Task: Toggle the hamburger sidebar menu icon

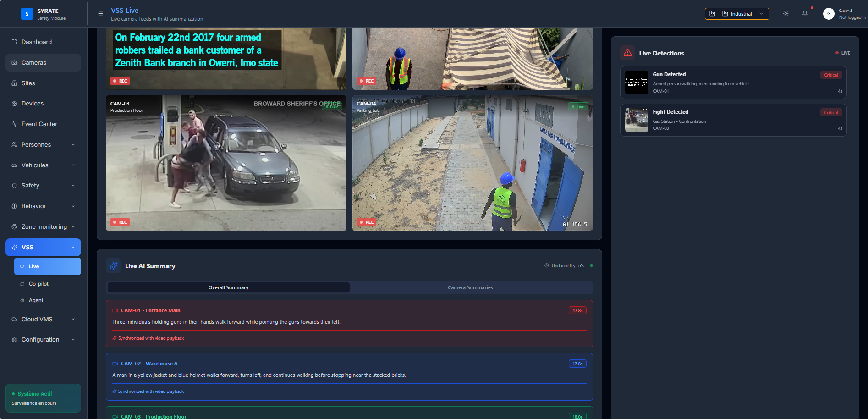Action: (100, 14)
